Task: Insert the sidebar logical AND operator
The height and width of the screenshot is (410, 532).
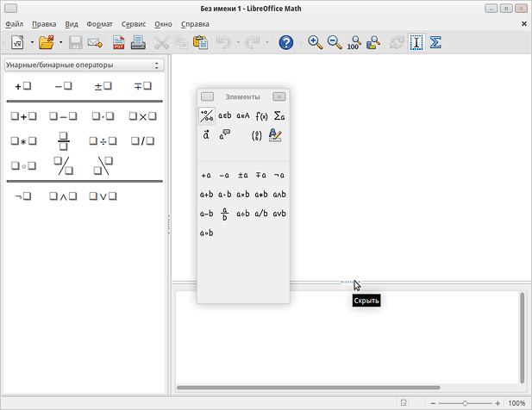Action: (64, 196)
